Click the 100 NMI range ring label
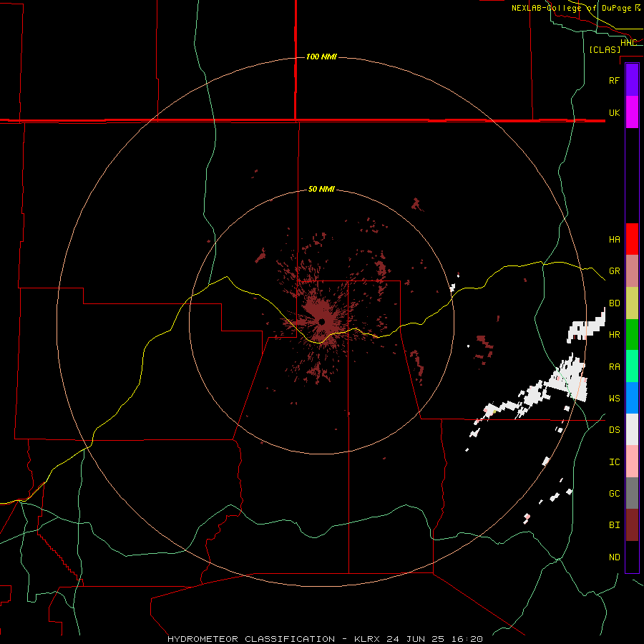 [x=321, y=57]
